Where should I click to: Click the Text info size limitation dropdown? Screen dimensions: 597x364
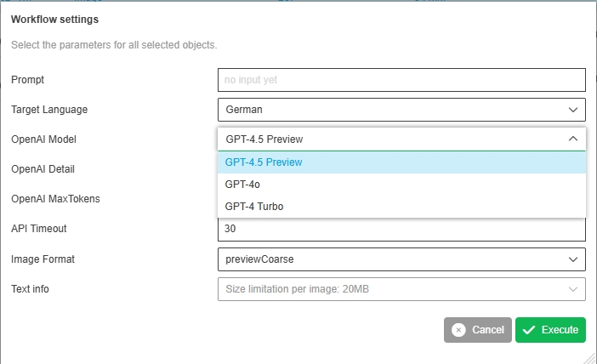[x=391, y=289]
